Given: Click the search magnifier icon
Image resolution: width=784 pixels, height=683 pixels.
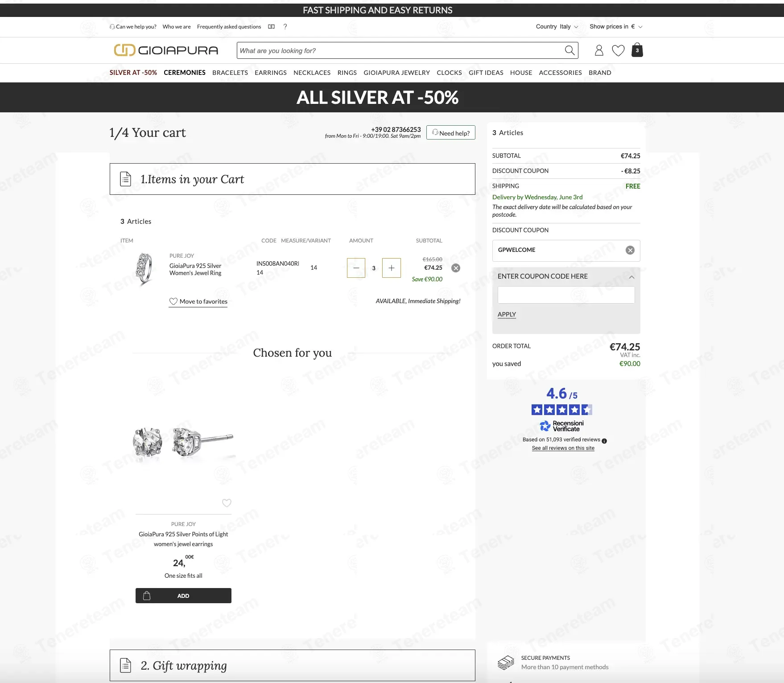Looking at the screenshot, I should [x=569, y=50].
